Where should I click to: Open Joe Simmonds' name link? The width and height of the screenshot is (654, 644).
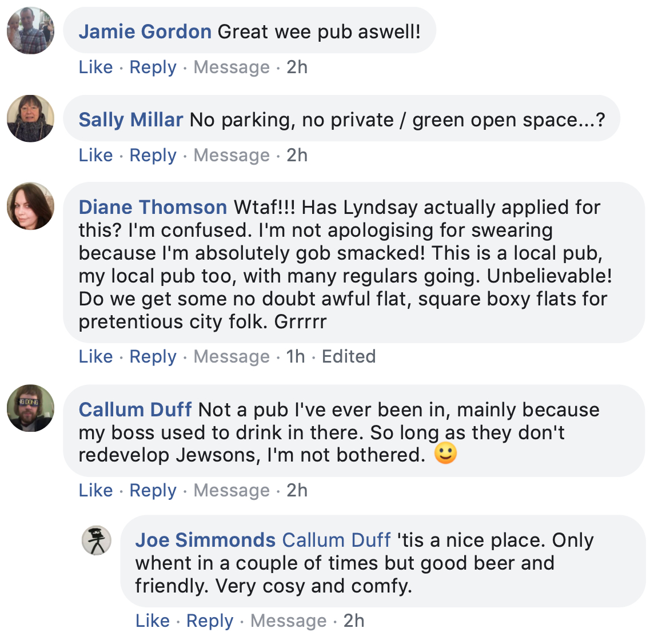(205, 540)
